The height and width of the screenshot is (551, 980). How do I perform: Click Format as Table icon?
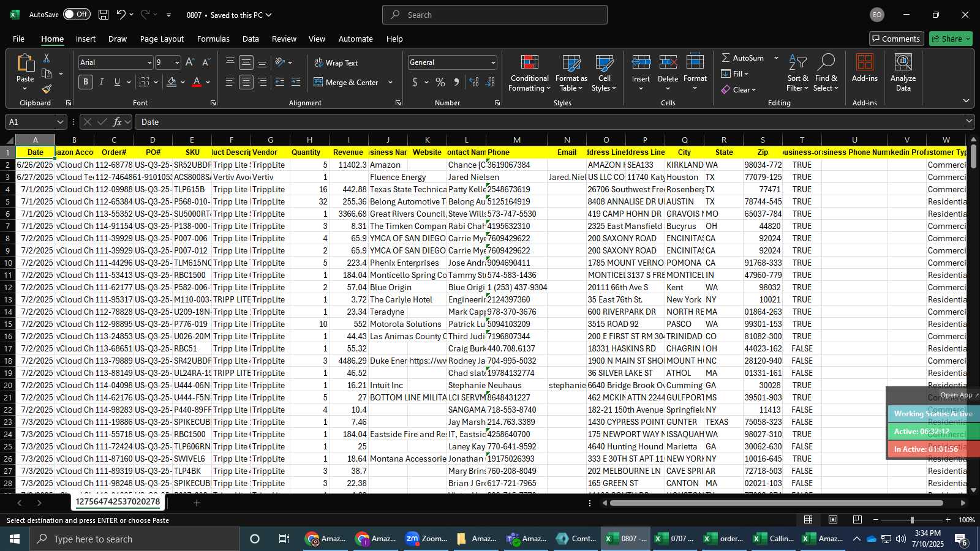(571, 73)
